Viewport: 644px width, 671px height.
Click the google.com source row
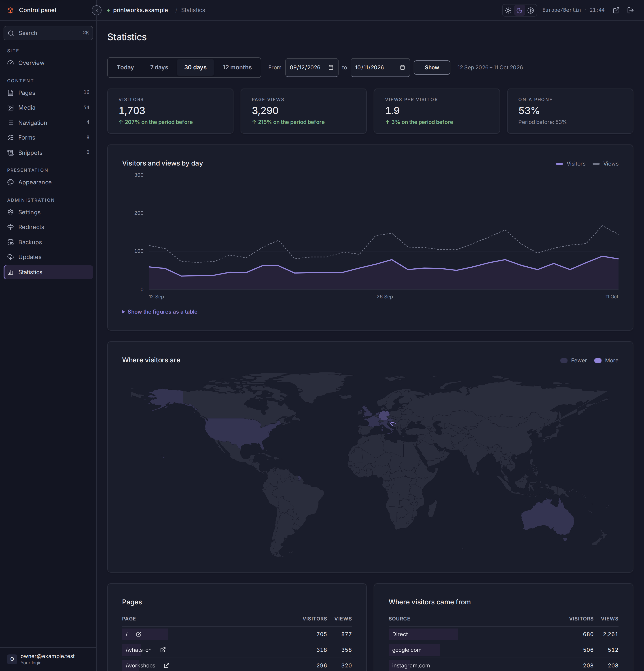(x=503, y=650)
